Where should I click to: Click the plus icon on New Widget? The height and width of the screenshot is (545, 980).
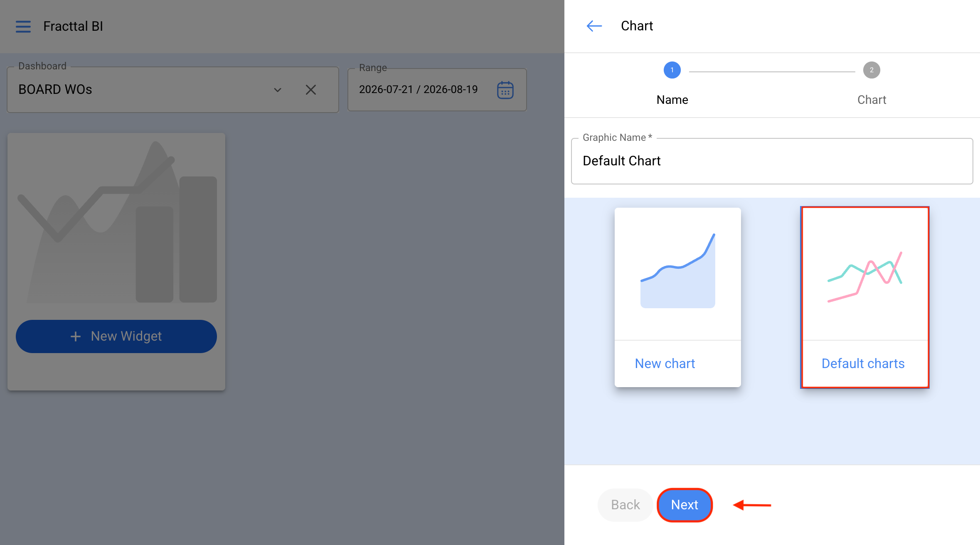pyautogui.click(x=75, y=336)
